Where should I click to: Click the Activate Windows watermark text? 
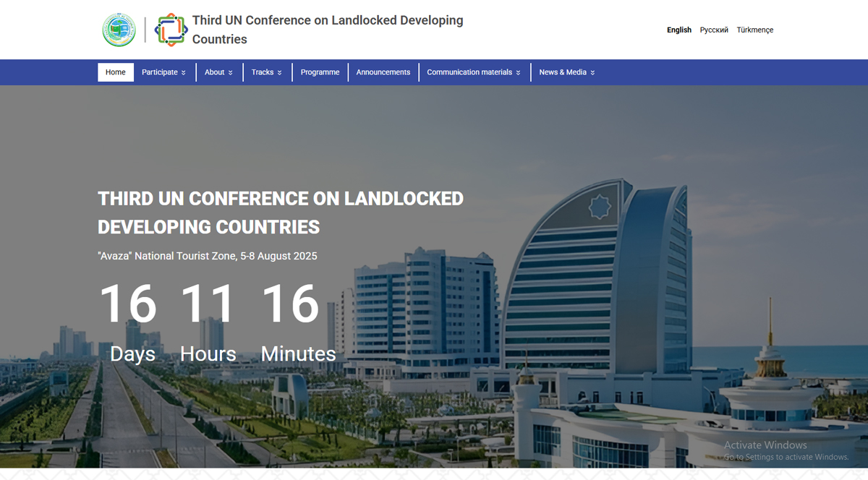[x=765, y=445]
